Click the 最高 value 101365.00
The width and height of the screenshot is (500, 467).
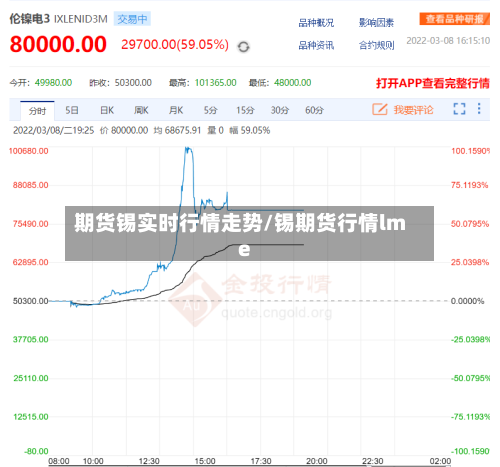click(215, 83)
